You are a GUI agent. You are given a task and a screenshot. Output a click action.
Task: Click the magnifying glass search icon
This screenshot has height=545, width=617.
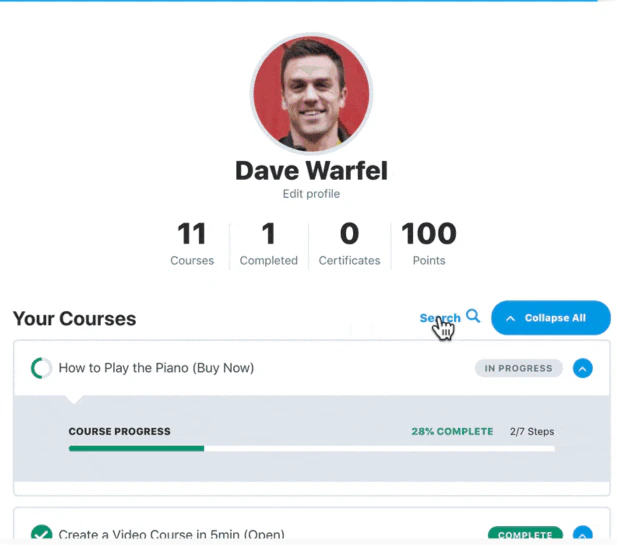pyautogui.click(x=473, y=316)
